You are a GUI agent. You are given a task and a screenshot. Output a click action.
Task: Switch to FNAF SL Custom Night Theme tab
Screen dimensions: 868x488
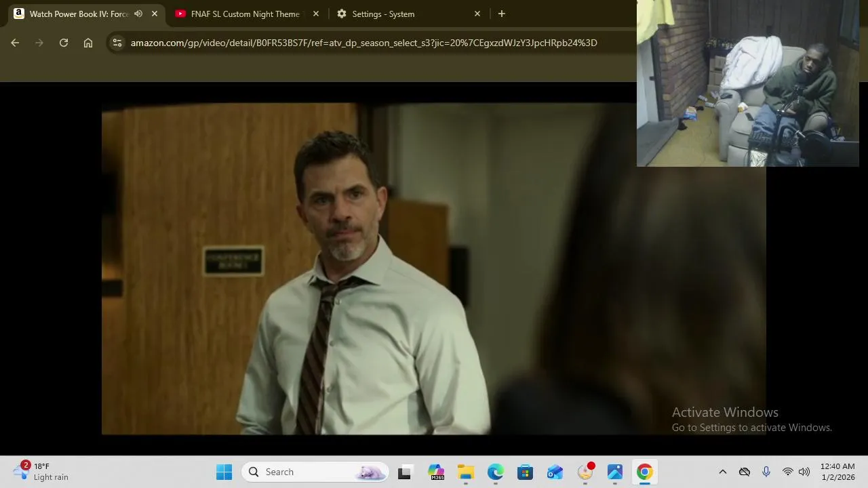[x=245, y=14]
